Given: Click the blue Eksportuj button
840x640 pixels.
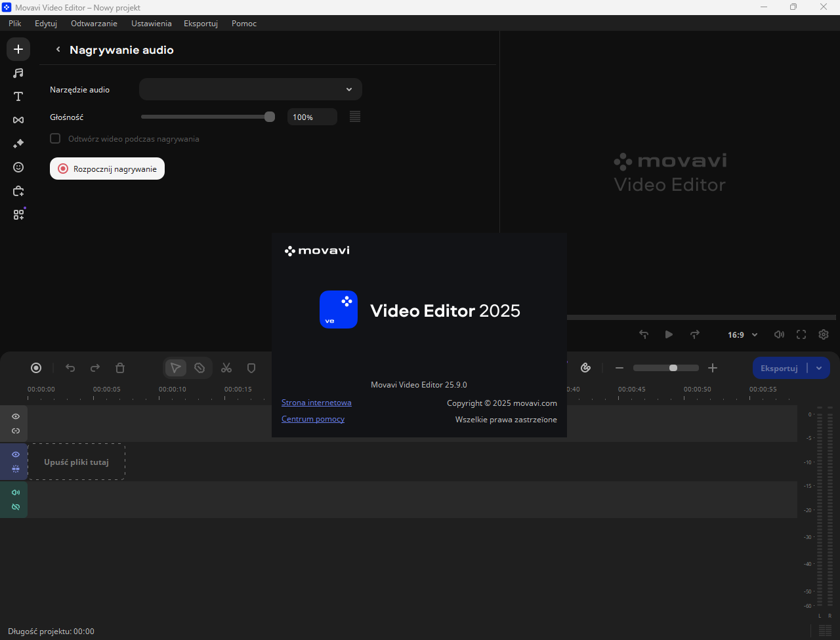Looking at the screenshot, I should point(780,368).
